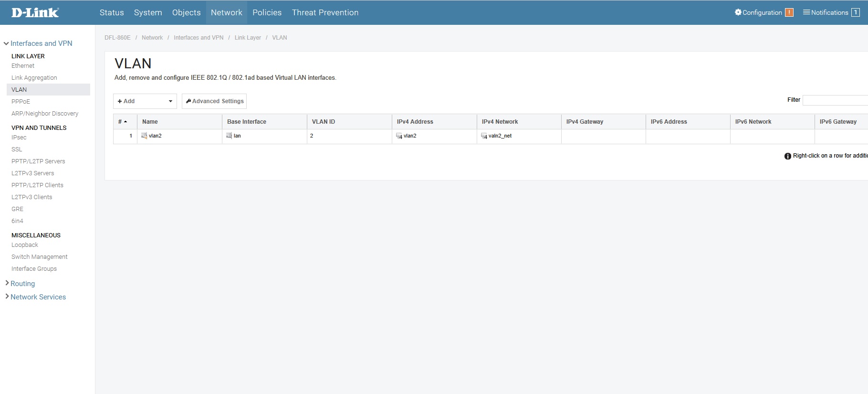Click the Advanced Settings button
This screenshot has width=868, height=394.
pyautogui.click(x=214, y=101)
